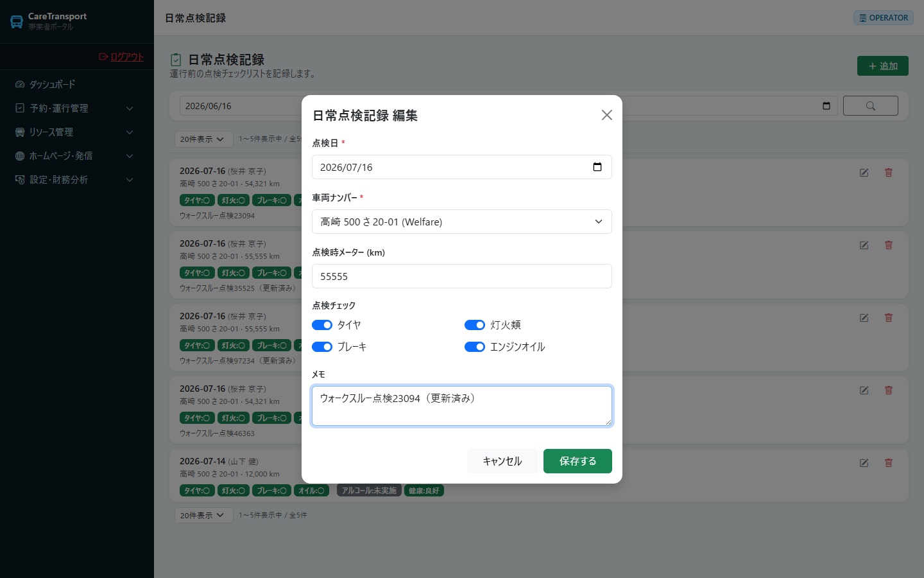The height and width of the screenshot is (578, 924).
Task: Click the 保存する button
Action: (x=577, y=461)
